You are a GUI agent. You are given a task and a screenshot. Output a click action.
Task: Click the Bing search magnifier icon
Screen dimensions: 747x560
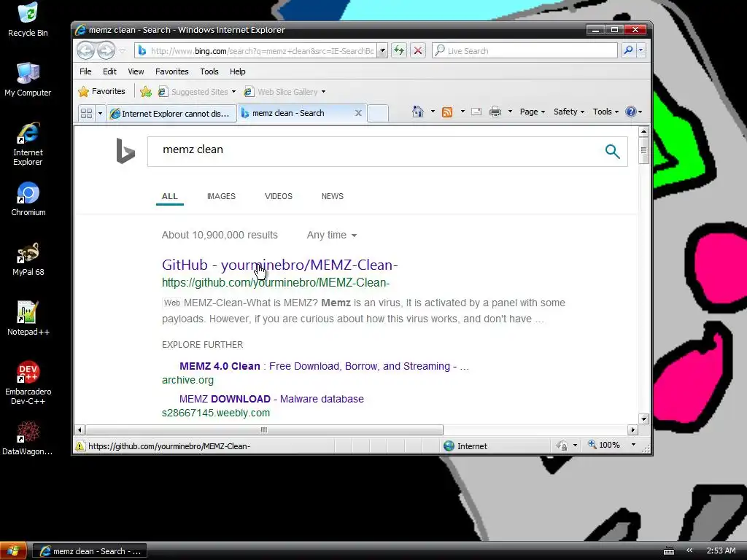pyautogui.click(x=612, y=152)
